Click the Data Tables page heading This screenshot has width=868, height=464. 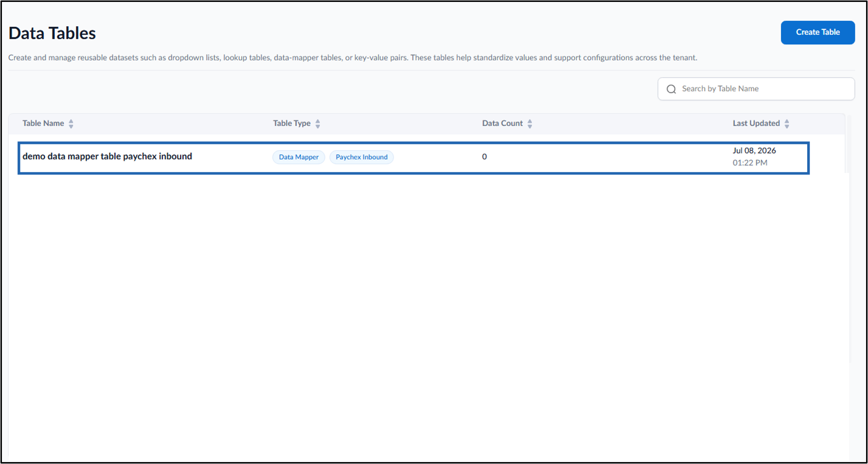tap(52, 33)
